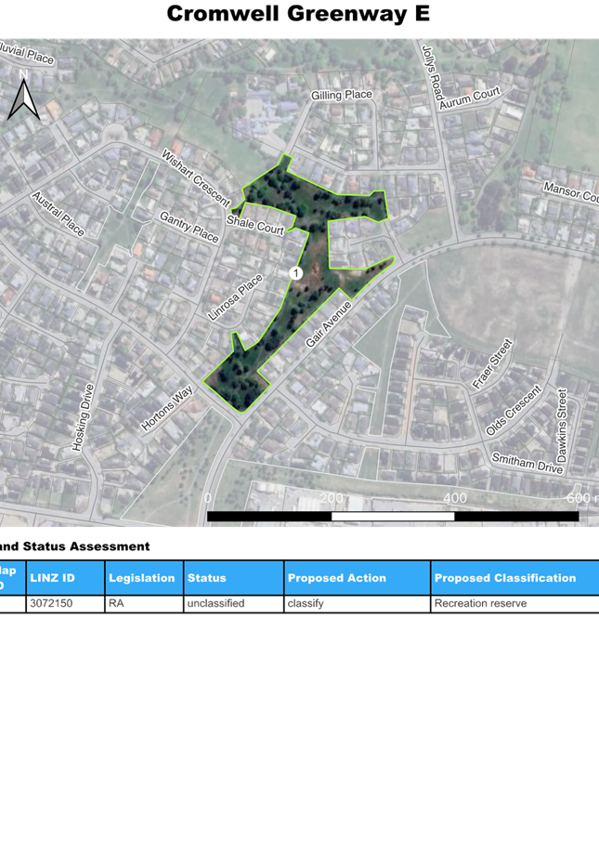Image resolution: width=599 pixels, height=868 pixels.
Task: Click the Smitham Drive street label
Action: coord(527,464)
